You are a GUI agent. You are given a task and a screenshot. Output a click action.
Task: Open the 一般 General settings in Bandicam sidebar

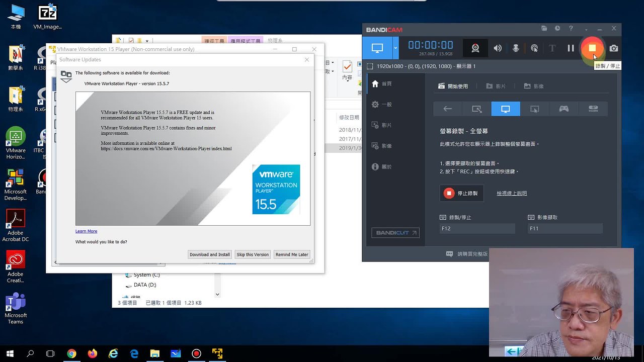pos(382,105)
